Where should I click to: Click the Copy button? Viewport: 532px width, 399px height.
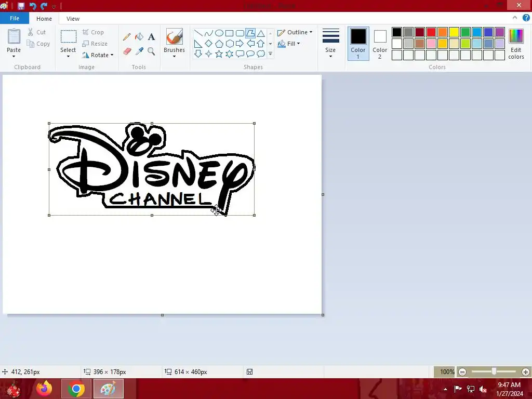pos(38,44)
